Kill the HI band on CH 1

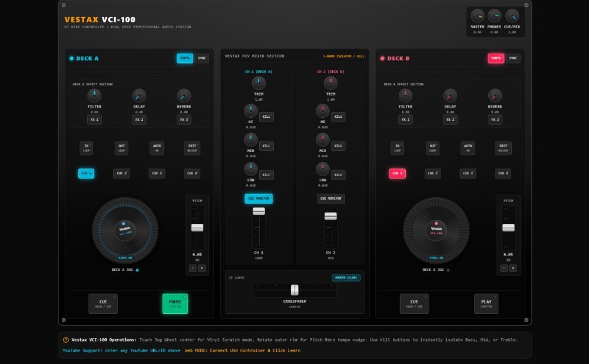pos(266,117)
